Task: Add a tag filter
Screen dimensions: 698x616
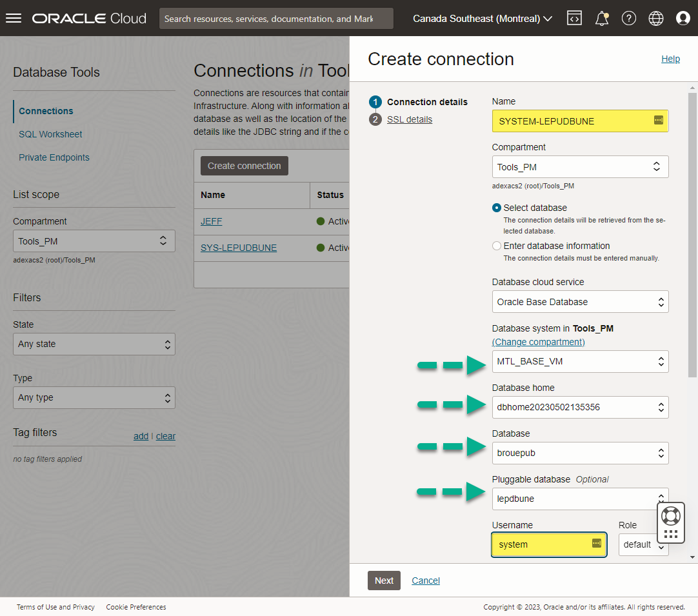Action: (141, 436)
